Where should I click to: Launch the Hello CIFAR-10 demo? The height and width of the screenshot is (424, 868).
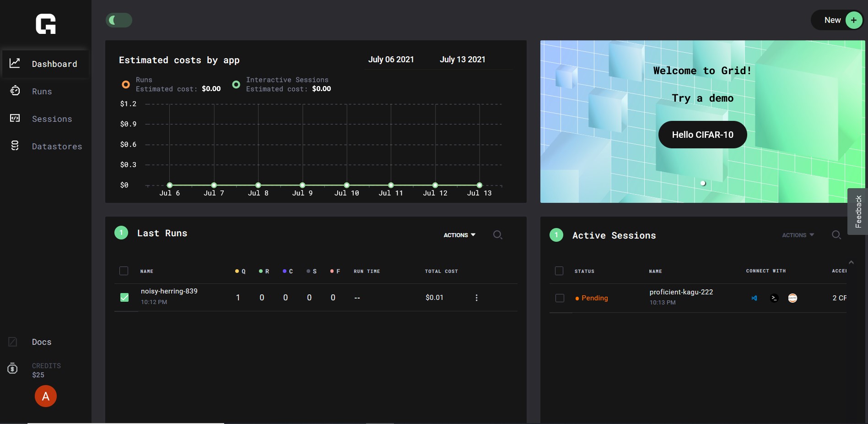point(703,135)
